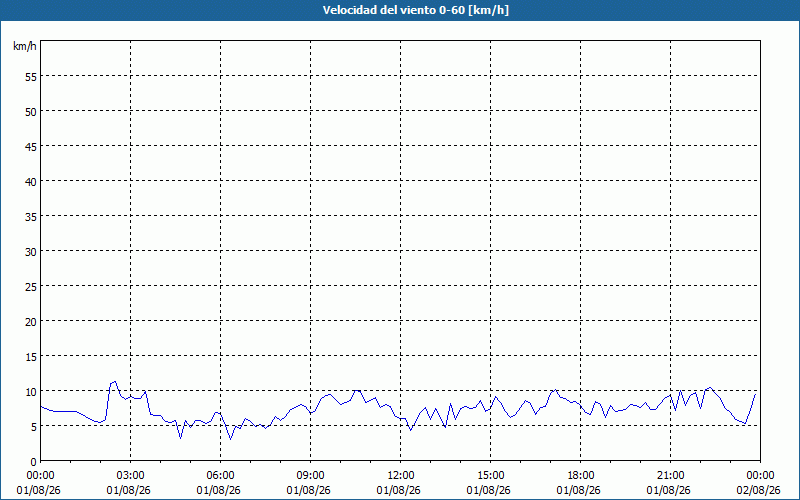Click the wind speed dip just after 06:00
Image resolution: width=800 pixels, height=500 pixels.
coord(231,439)
